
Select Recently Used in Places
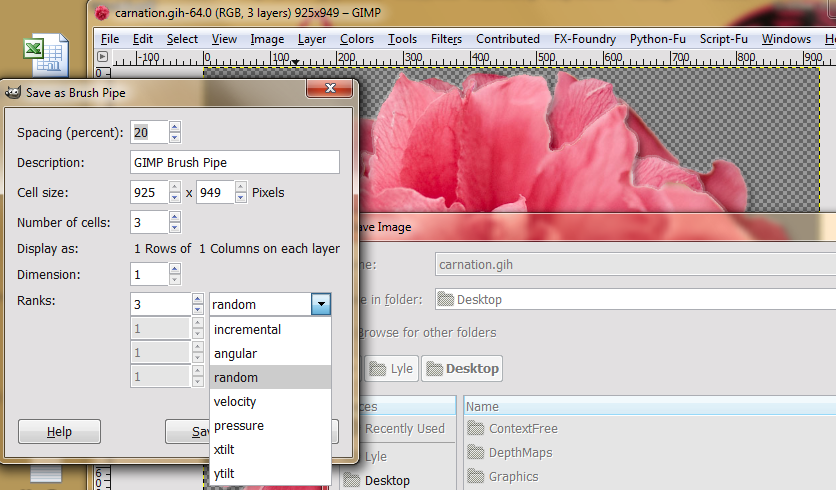(404, 429)
